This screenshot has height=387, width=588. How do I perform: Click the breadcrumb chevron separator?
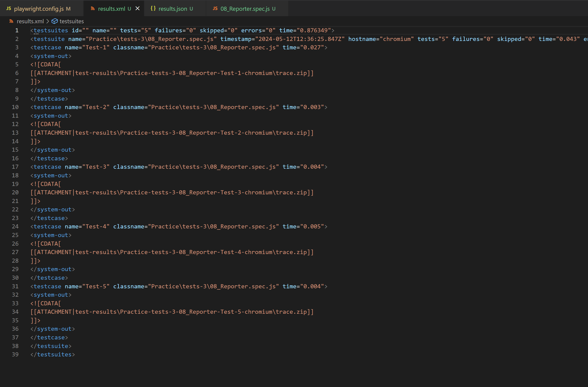point(48,21)
